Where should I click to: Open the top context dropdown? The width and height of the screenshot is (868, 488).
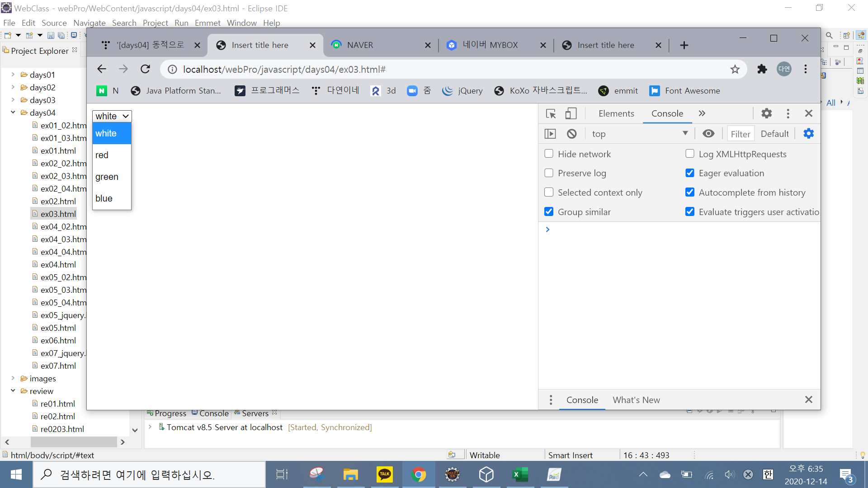coord(640,134)
